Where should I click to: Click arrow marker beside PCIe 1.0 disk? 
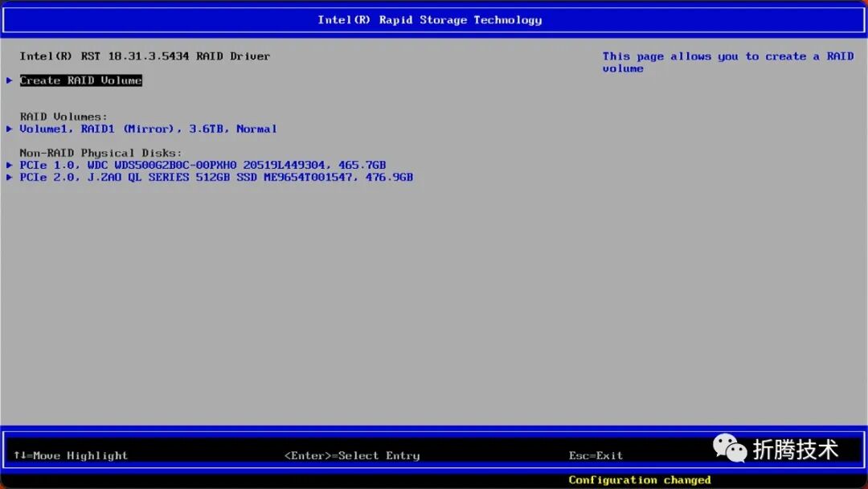tap(10, 165)
